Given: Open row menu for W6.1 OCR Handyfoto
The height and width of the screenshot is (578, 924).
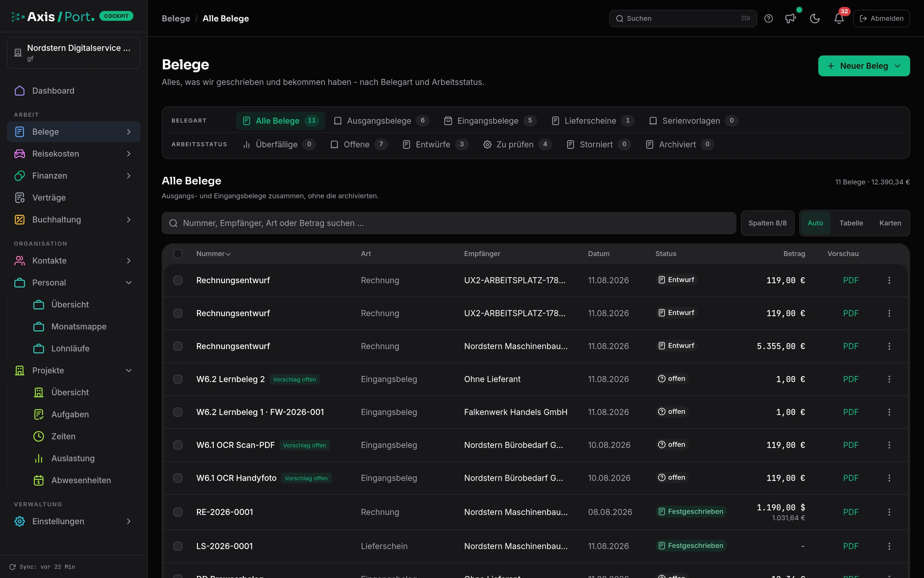Looking at the screenshot, I should coord(889,478).
